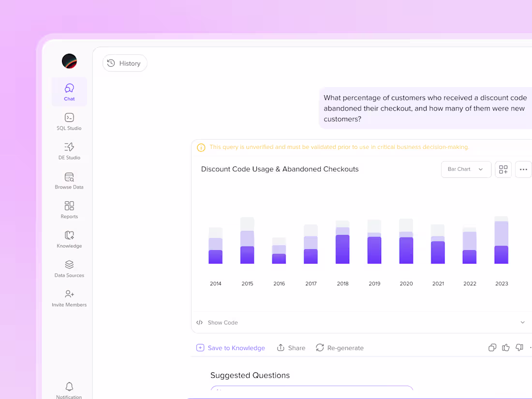
Task: Click the chevron beside Show Code
Action: [522, 322]
